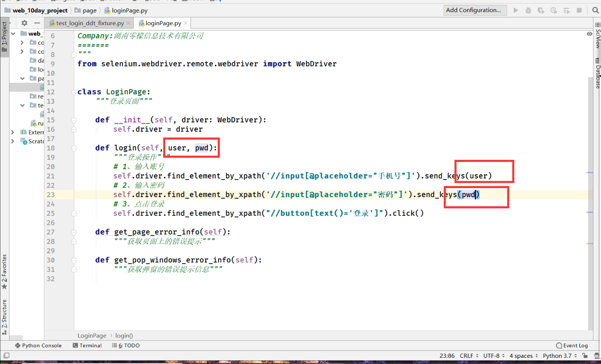Open project panel settings gear
Screen dimensions: 601x364
(x=24, y=23)
